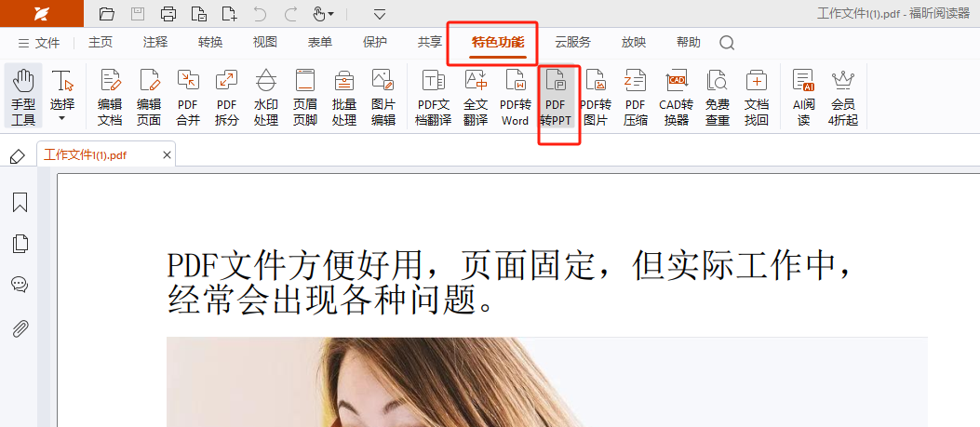Close the 工作文件1(1).pdf document tab

168,155
